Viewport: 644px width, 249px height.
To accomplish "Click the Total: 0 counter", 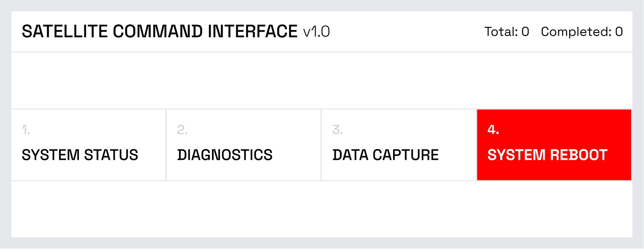I will pyautogui.click(x=507, y=32).
